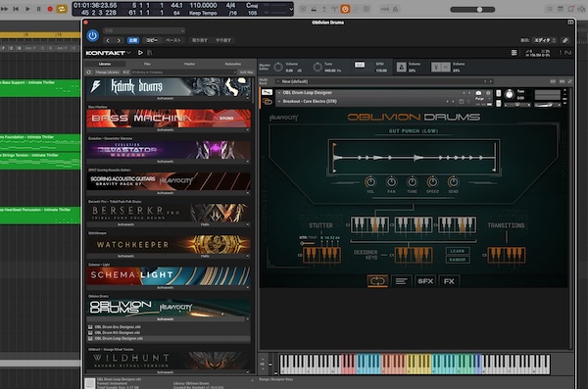Click the loop SPEED knob

point(432,182)
